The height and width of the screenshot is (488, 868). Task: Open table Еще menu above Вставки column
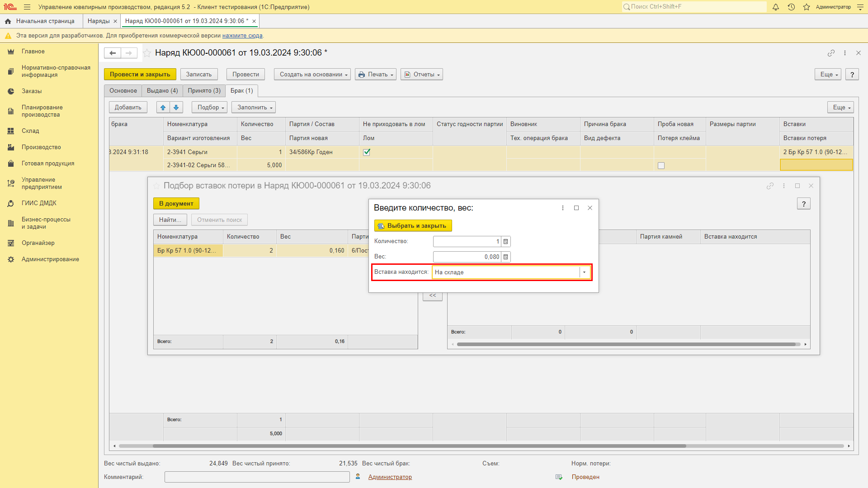pyautogui.click(x=840, y=107)
